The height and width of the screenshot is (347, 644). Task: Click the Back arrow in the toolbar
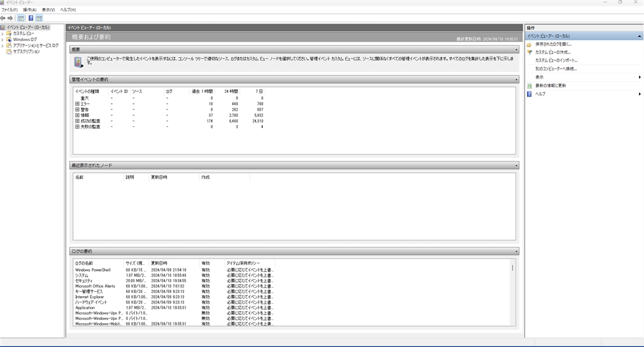pos(3,18)
